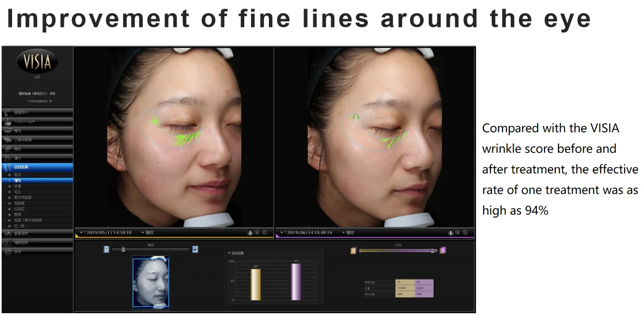Click the eyelash icon for 睫毛
The width and height of the screenshot is (644, 319).
8,130
